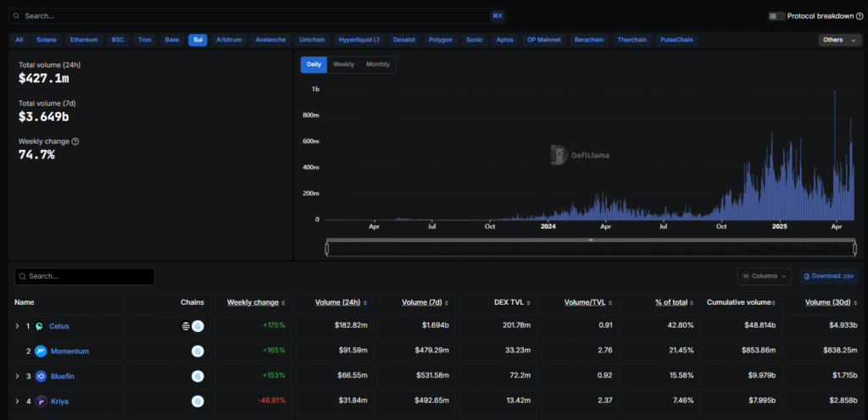Click the Download .csv button
This screenshot has height=420, width=868.
pyautogui.click(x=829, y=276)
